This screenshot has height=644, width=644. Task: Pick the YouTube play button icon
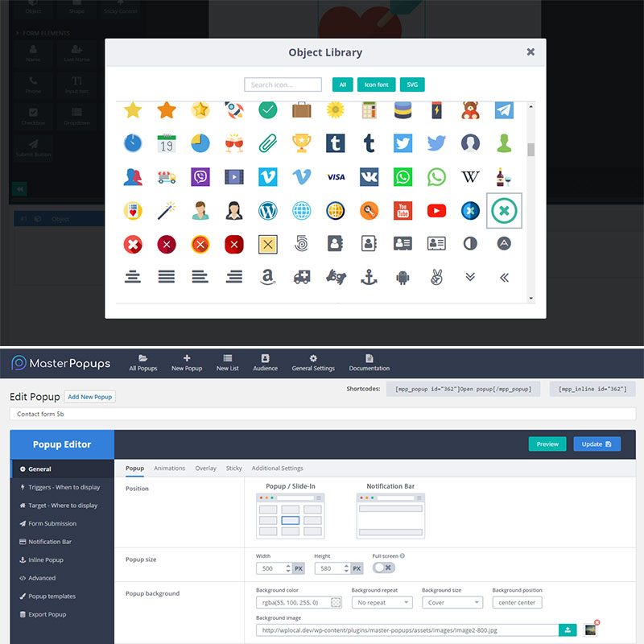[x=436, y=211]
